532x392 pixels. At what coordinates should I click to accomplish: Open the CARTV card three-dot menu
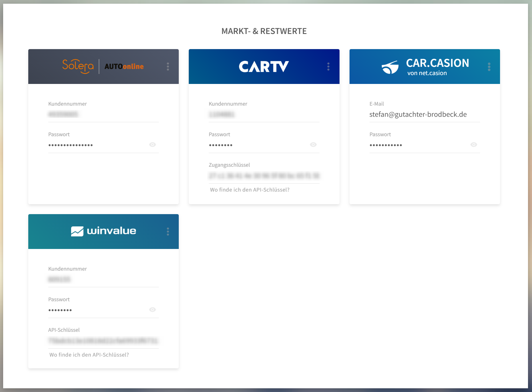click(328, 67)
